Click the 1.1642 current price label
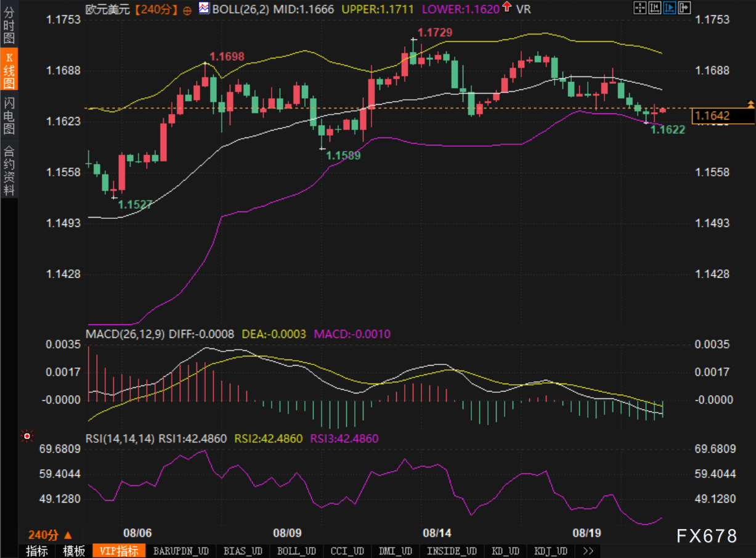 pyautogui.click(x=722, y=116)
